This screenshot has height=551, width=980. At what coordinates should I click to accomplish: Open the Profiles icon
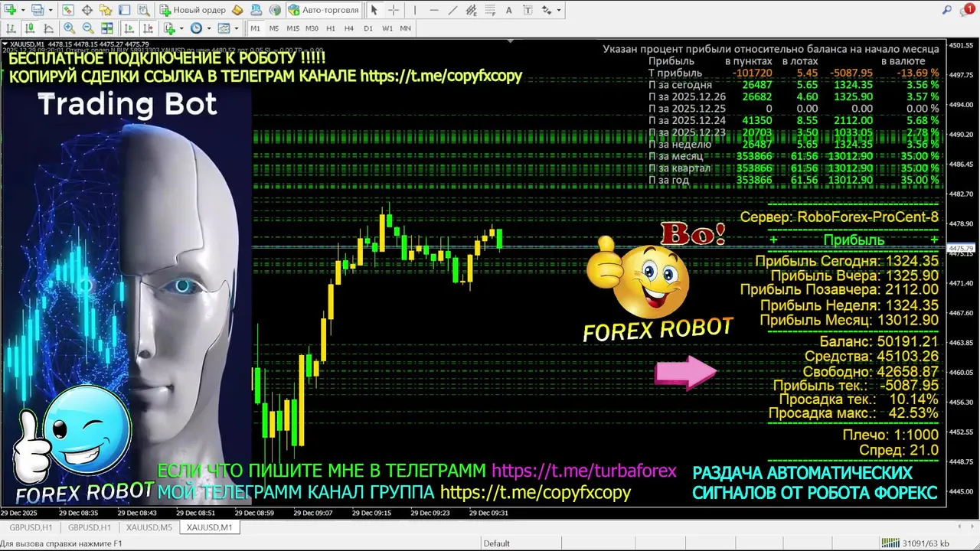pyautogui.click(x=38, y=10)
